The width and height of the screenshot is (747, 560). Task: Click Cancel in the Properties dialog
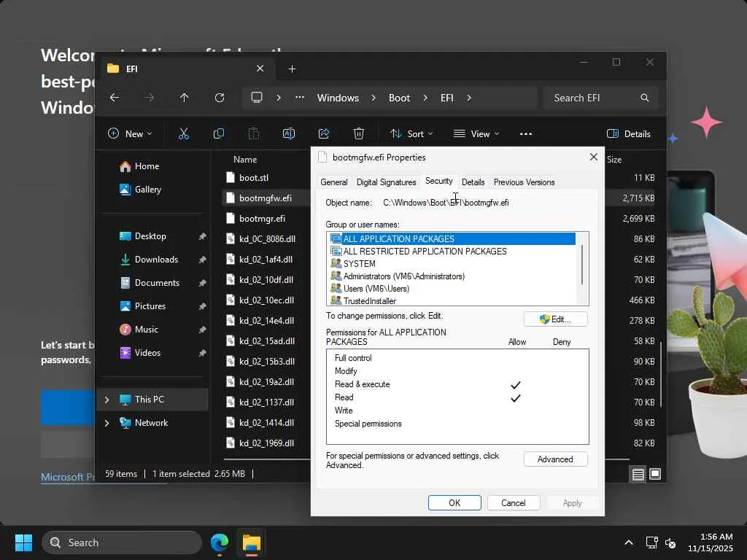514,503
